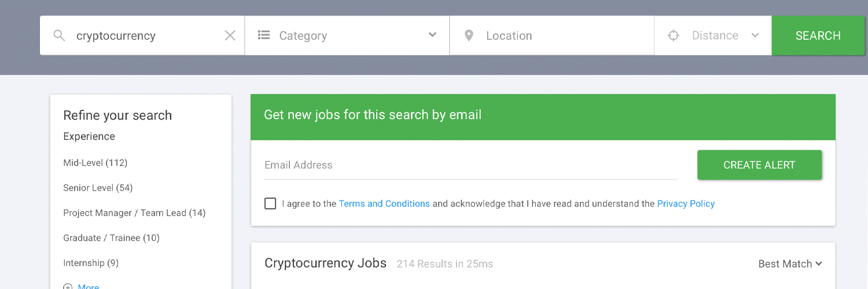Focus the Email Address input field
Screen dimensions: 868x289
coord(470,165)
